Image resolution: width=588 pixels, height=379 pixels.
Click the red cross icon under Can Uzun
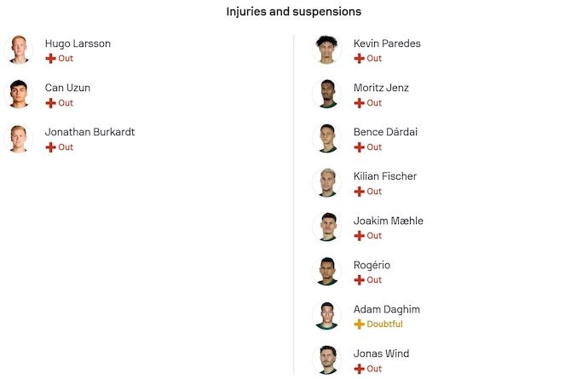tap(50, 103)
